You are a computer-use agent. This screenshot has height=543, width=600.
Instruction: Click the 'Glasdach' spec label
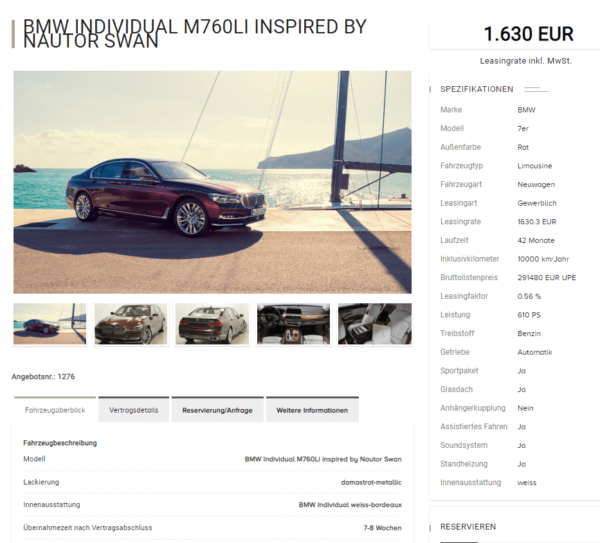(457, 390)
